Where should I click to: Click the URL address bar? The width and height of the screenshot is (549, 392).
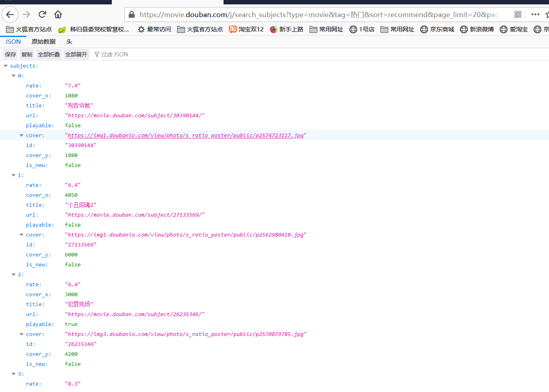318,15
